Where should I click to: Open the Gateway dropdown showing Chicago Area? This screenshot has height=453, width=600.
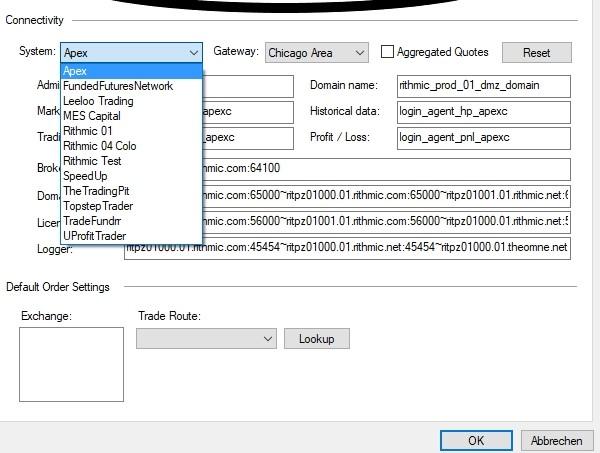(x=316, y=52)
